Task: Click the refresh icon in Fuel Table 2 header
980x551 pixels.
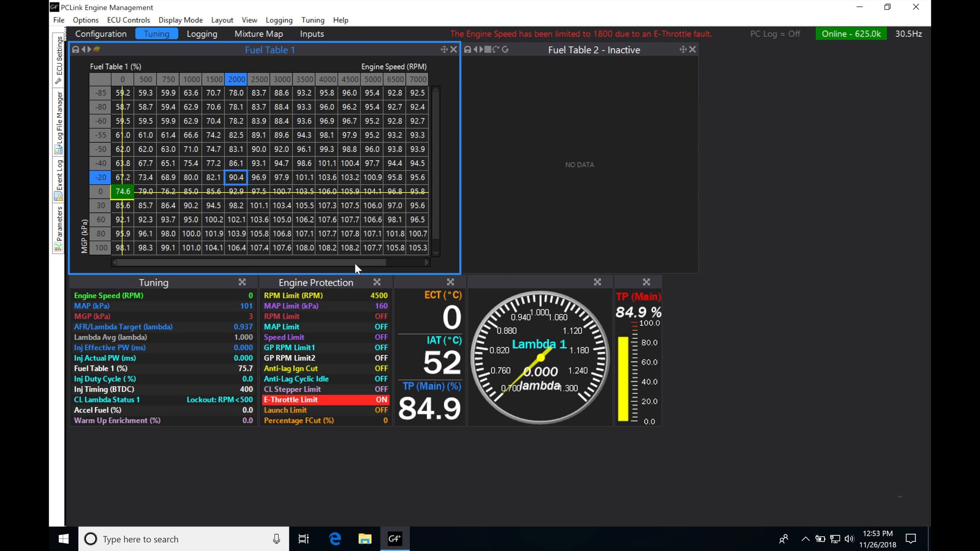Action: coord(505,49)
